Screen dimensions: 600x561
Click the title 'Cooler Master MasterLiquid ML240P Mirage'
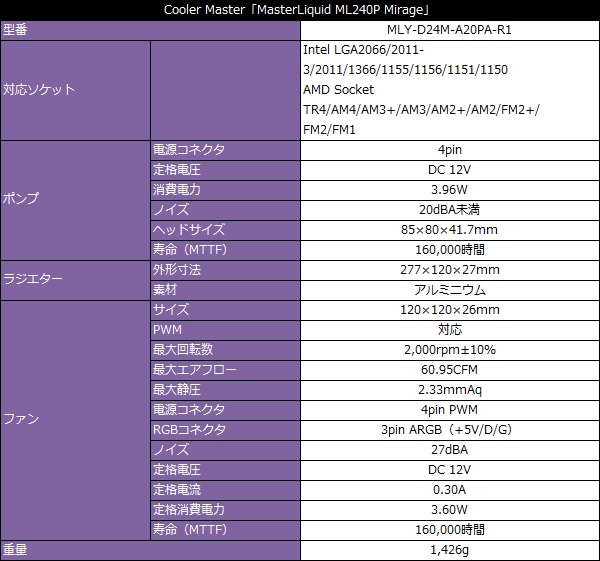coord(297,10)
